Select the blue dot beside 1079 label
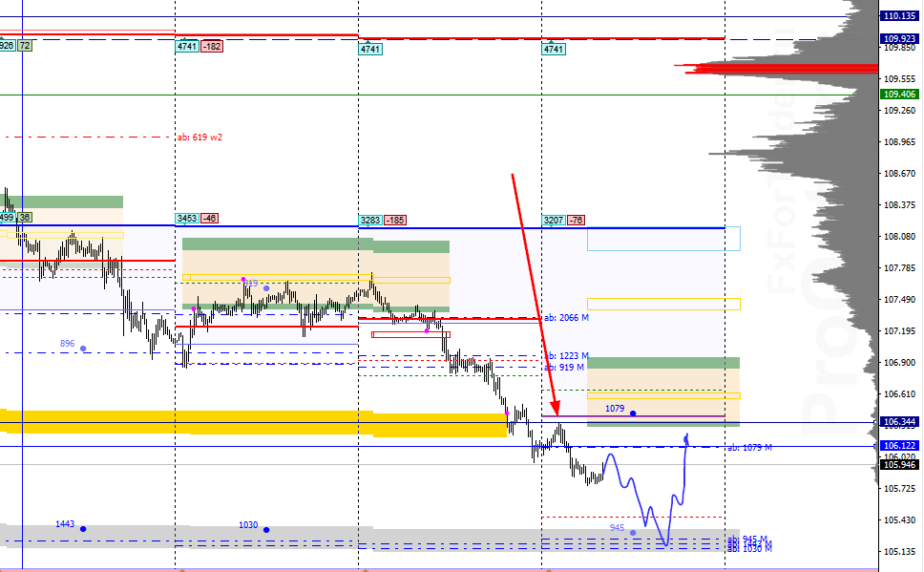 pyautogui.click(x=633, y=414)
